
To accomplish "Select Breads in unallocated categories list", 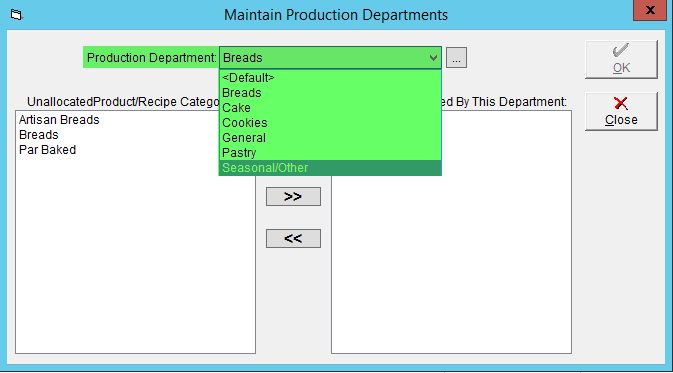I will coord(39,135).
